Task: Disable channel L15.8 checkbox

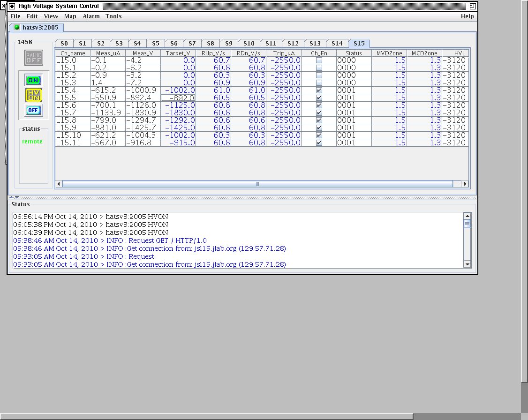Action: point(319,120)
